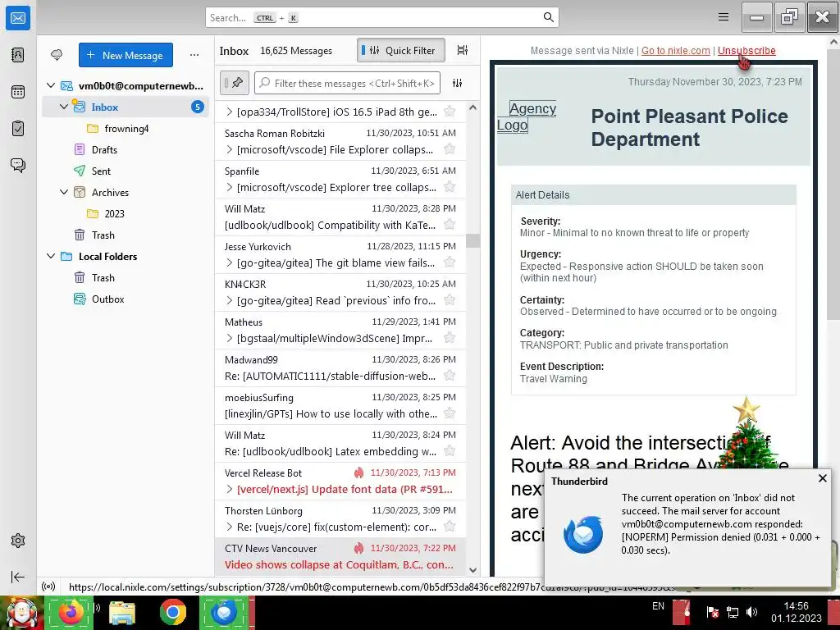Focus the global search box

[381, 17]
